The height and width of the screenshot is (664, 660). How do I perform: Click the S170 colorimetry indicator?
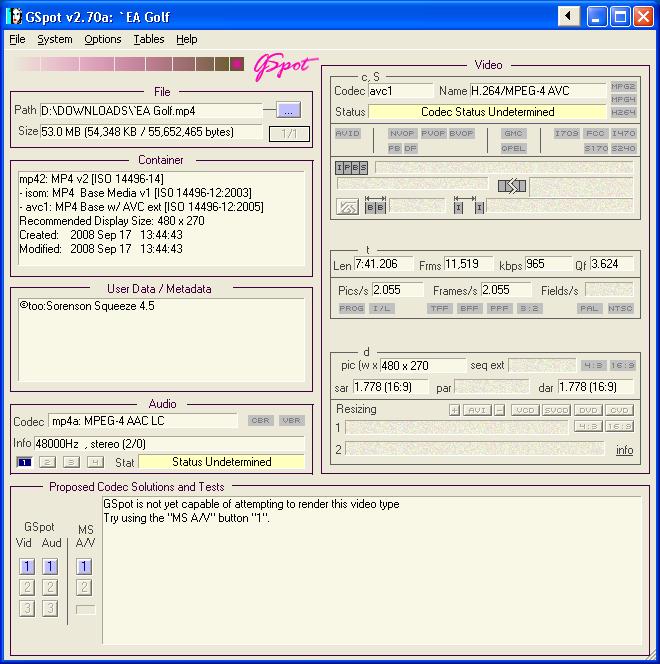(596, 148)
